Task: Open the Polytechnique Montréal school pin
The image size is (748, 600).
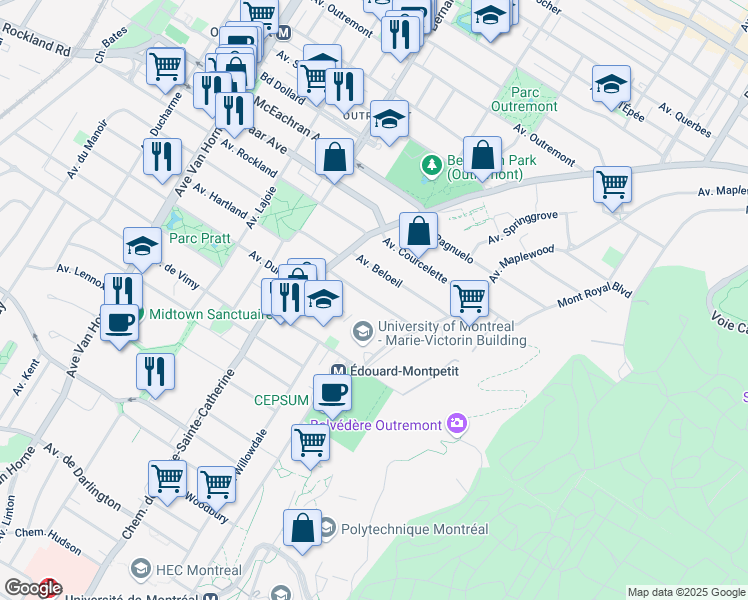Action: pyautogui.click(x=328, y=528)
